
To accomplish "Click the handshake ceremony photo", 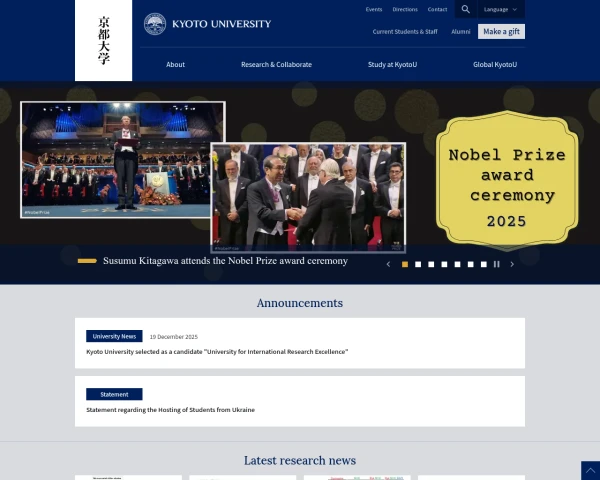I will (308, 198).
